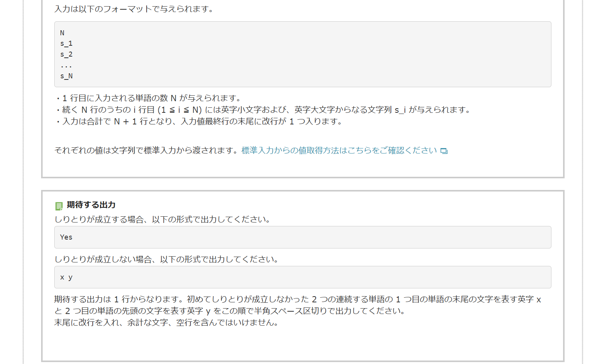Click the green document icon beside 期待する出力
603x364 pixels.
(x=59, y=206)
